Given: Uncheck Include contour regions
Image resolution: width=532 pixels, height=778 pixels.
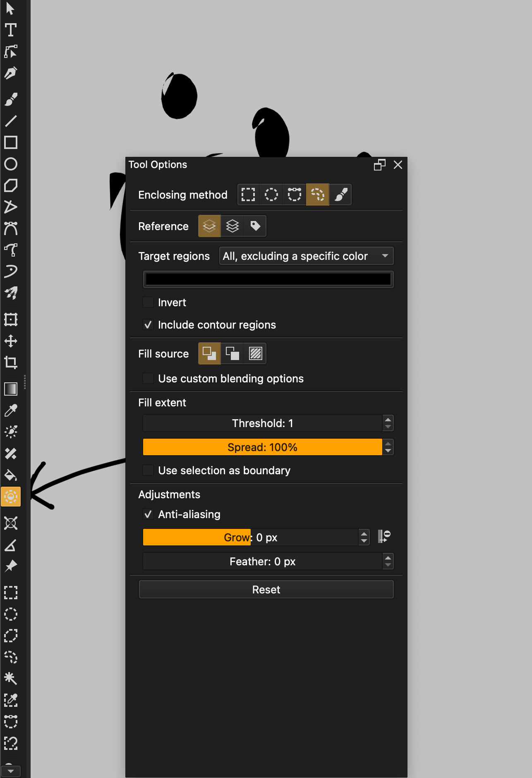Looking at the screenshot, I should click(x=148, y=325).
